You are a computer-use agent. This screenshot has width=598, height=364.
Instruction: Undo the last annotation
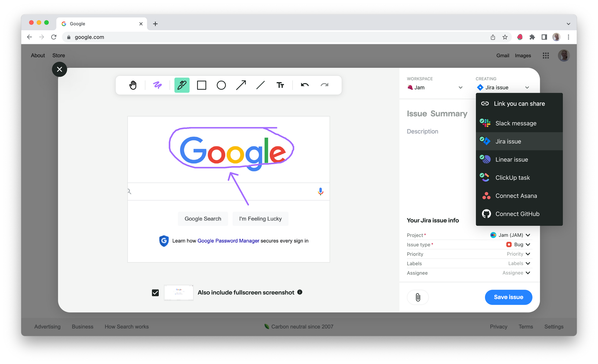coord(305,85)
